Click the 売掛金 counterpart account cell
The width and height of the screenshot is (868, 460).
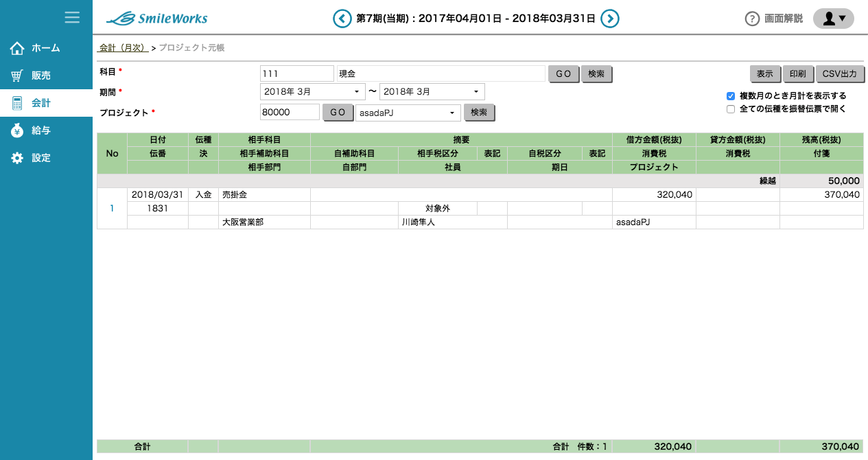[264, 195]
